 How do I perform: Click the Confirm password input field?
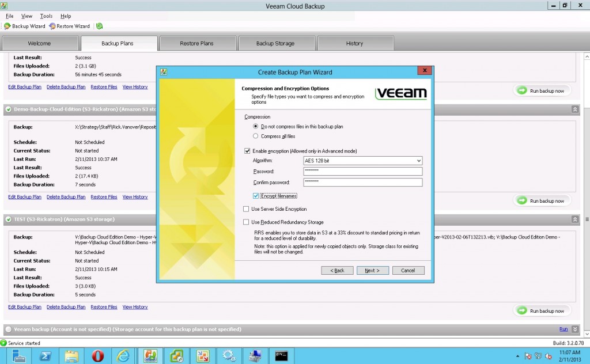tap(363, 183)
